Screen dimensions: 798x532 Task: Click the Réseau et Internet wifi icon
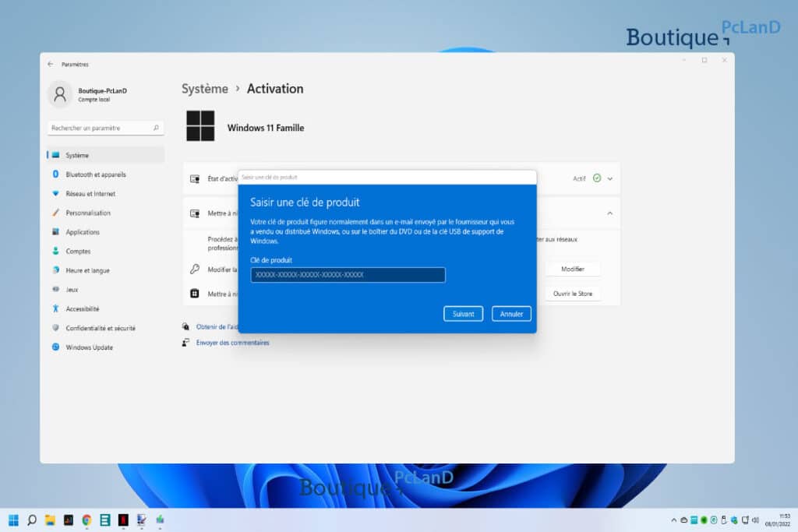coord(55,193)
